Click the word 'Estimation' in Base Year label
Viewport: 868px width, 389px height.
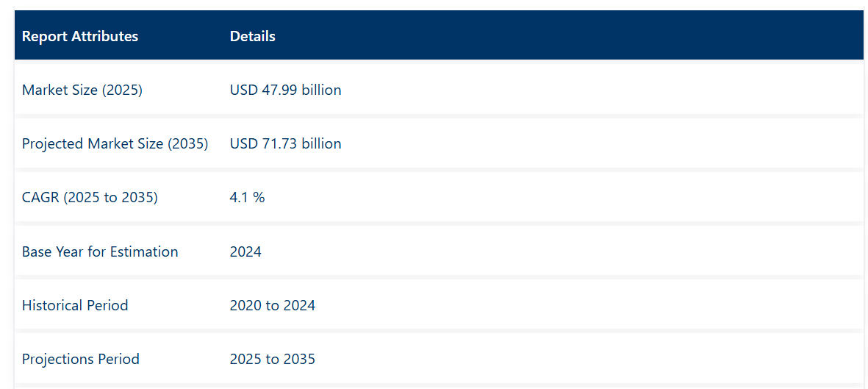(144, 251)
